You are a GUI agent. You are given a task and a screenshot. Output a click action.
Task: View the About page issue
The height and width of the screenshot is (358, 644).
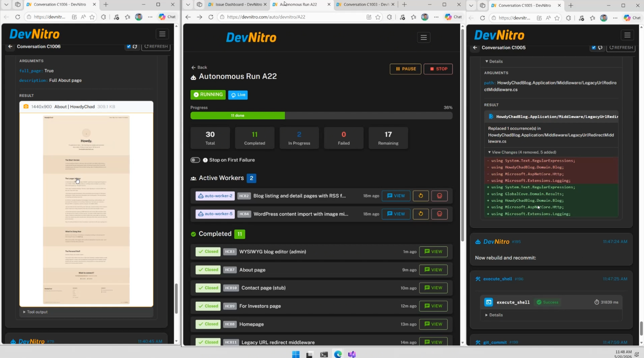tap(433, 270)
